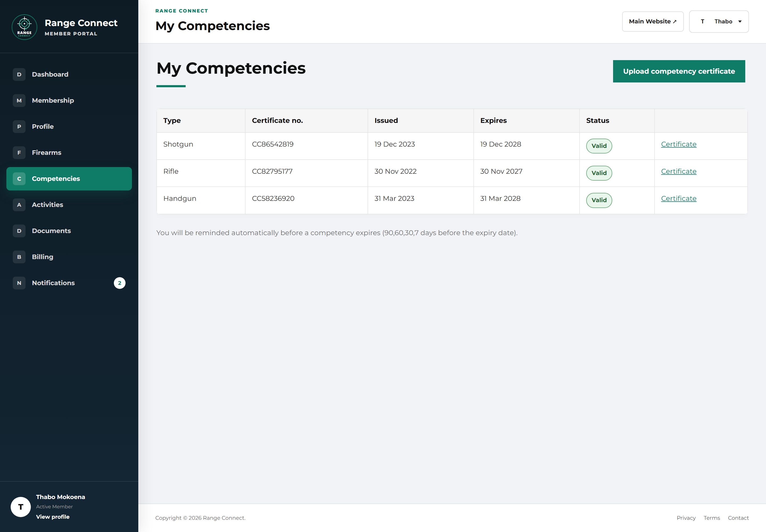766x532 pixels.
Task: Click the Dashboard 'D' sidebar icon
Action: (19, 74)
